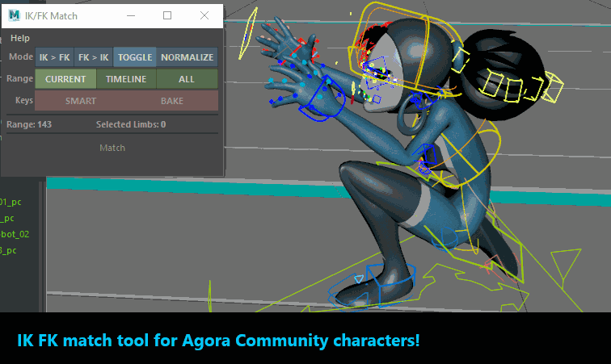Maximize the IK/FK Match window
611x364 pixels.
pos(167,15)
